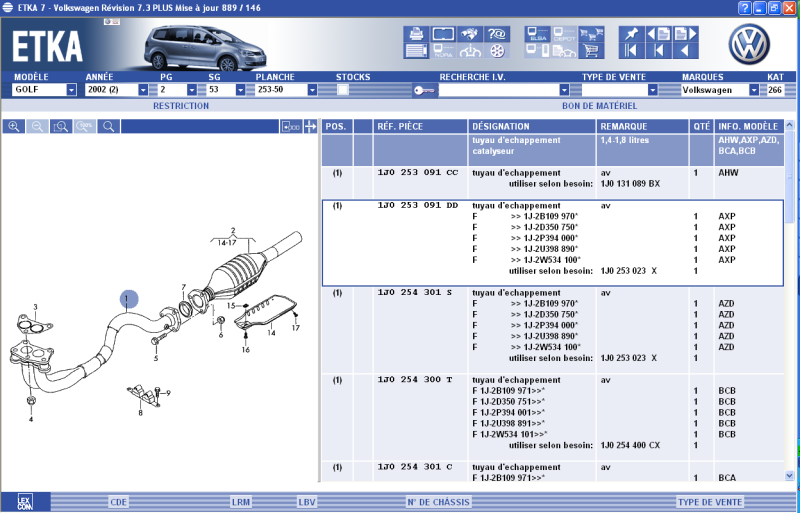Open the PLANCHE dropdown showing 253-50
Screen dimensions: 800x513
pos(312,90)
